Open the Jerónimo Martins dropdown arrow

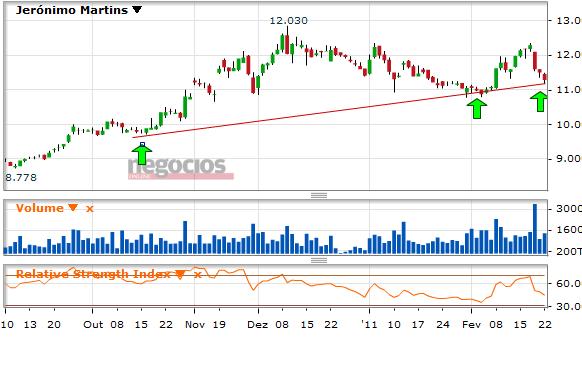pyautogui.click(x=137, y=10)
